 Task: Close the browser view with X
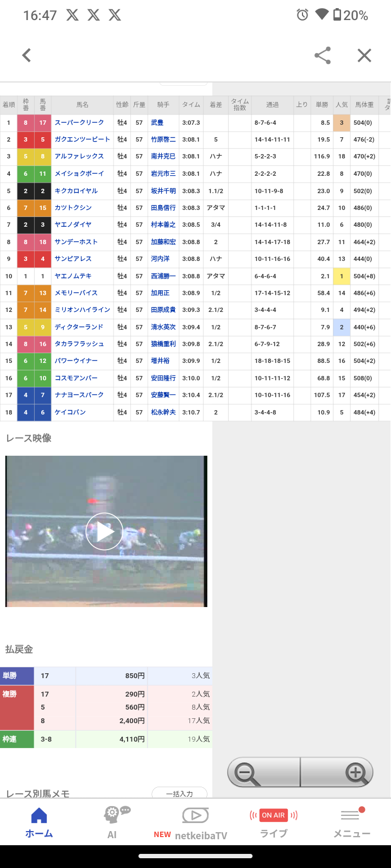(x=364, y=55)
